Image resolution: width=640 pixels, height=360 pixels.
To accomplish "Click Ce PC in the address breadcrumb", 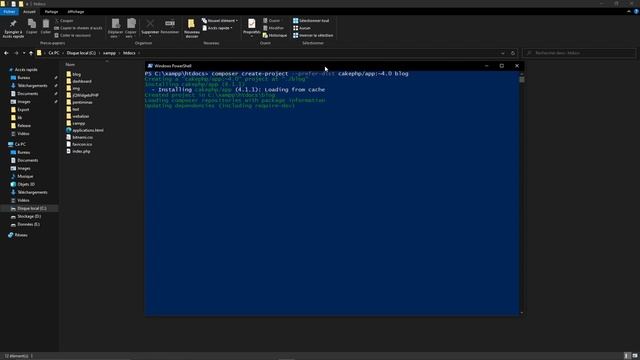I will point(54,53).
